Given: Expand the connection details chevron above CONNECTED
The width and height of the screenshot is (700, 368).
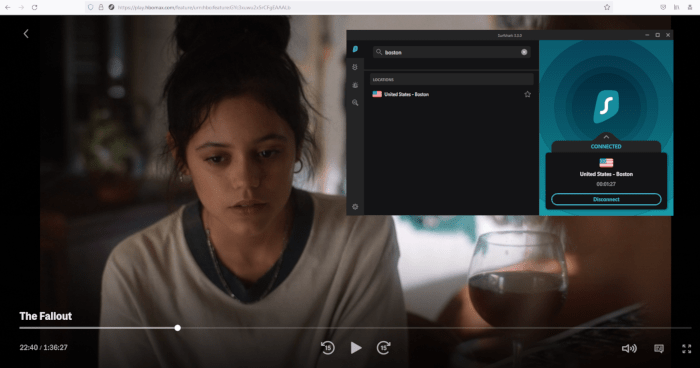Looking at the screenshot, I should click(606, 137).
